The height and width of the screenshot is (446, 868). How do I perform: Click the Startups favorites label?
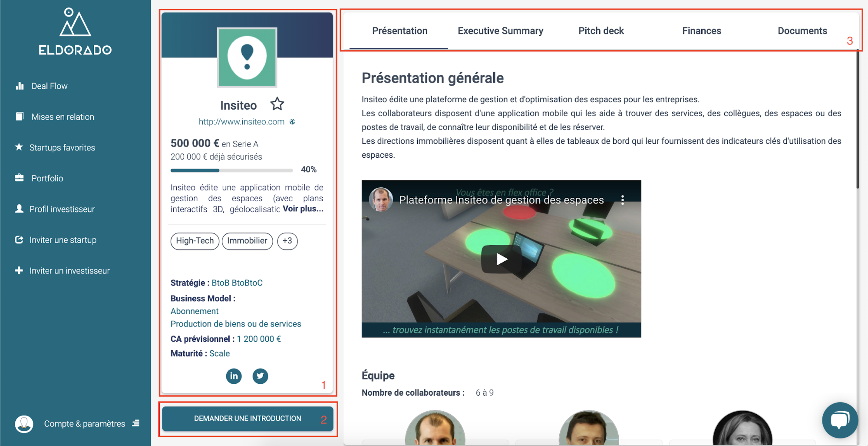[x=62, y=147]
